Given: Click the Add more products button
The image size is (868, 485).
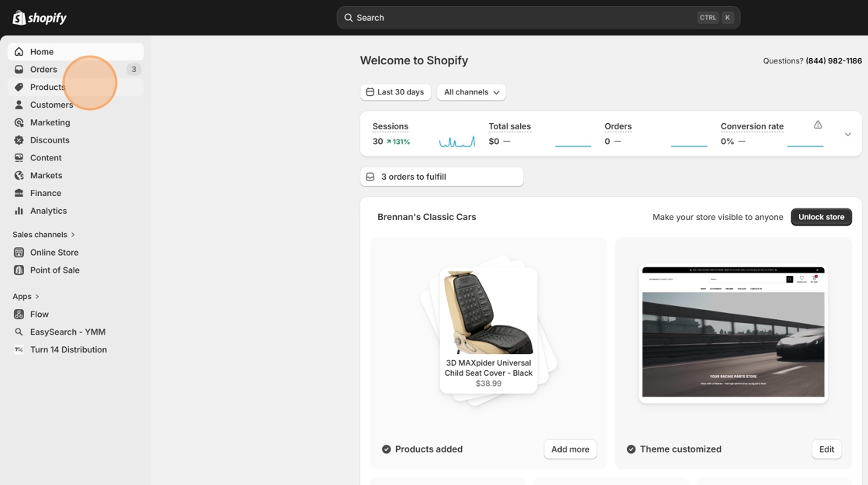Looking at the screenshot, I should click(x=570, y=449).
